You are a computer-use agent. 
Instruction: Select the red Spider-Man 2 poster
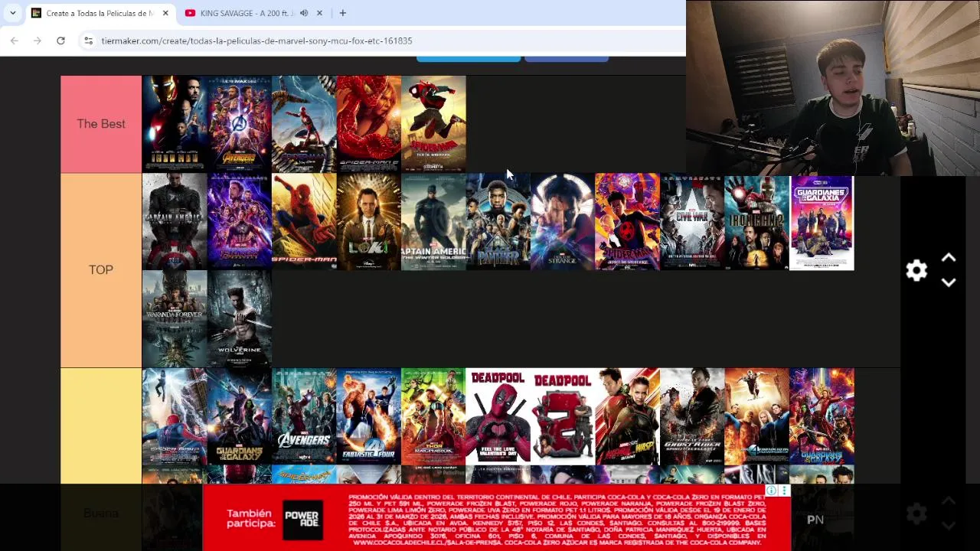(368, 124)
